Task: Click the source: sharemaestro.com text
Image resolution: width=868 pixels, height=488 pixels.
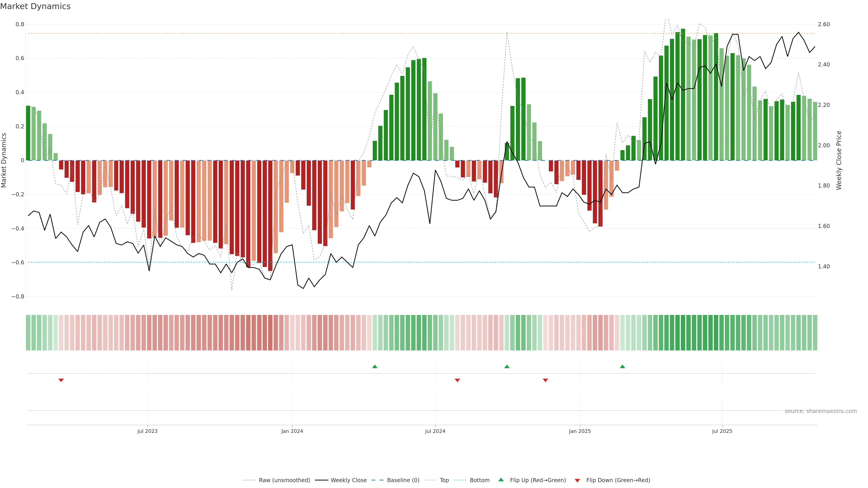Action: (x=821, y=411)
